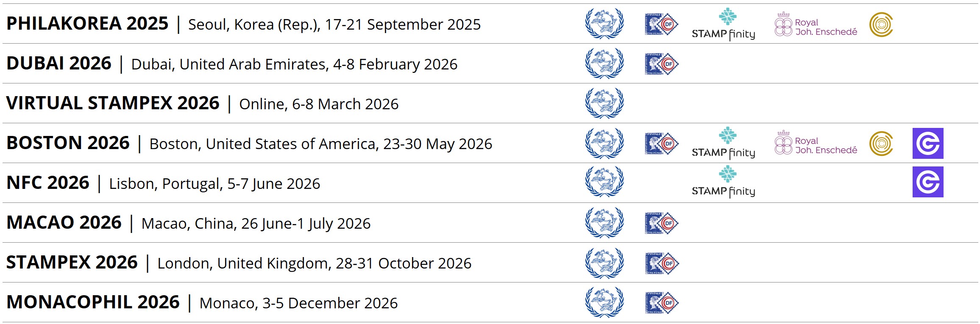Viewport: 980px width, 324px height.
Task: Open the BOSTON 2026 exhibition title
Action: (68, 143)
